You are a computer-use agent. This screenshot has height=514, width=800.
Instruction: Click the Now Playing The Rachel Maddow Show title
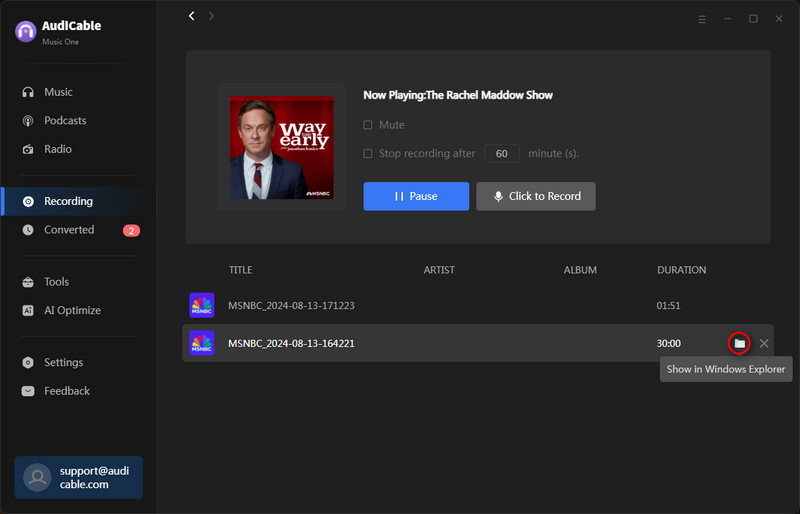point(458,95)
